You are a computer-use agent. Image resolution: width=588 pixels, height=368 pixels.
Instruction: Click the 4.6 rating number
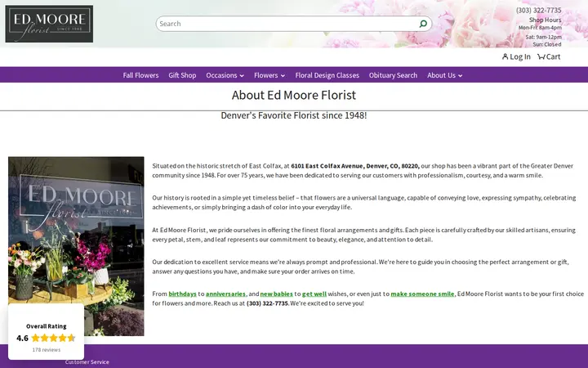coord(23,338)
